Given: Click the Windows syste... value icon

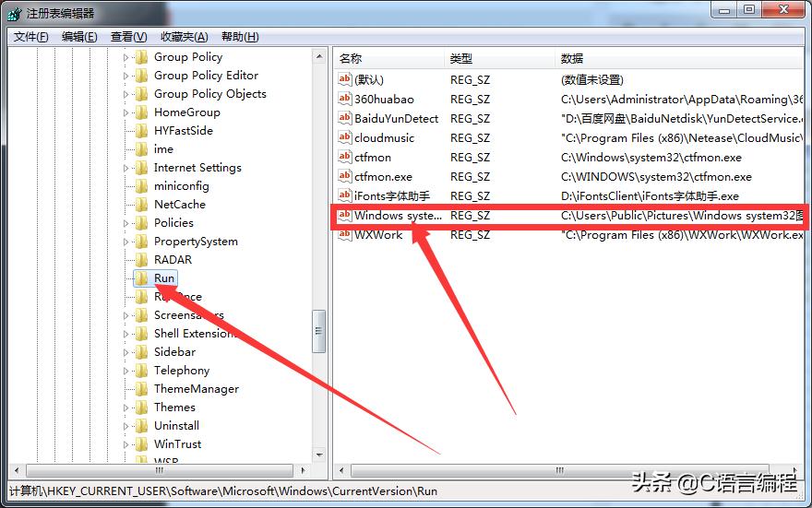Looking at the screenshot, I should click(345, 215).
